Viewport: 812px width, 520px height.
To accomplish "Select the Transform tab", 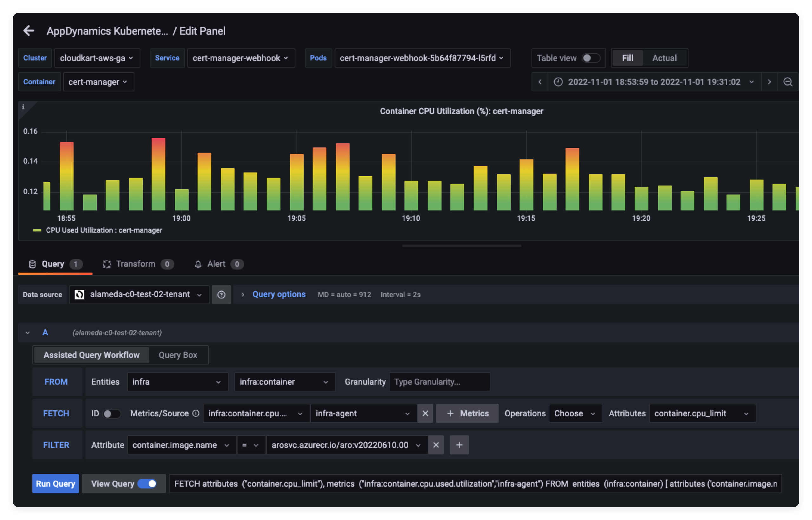I will pyautogui.click(x=138, y=264).
